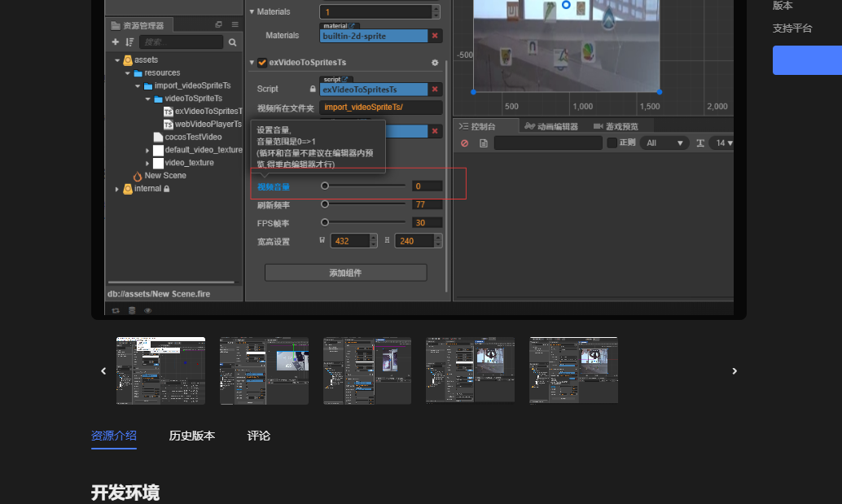
Task: Enable the 正则 regex checkbox
Action: [612, 142]
